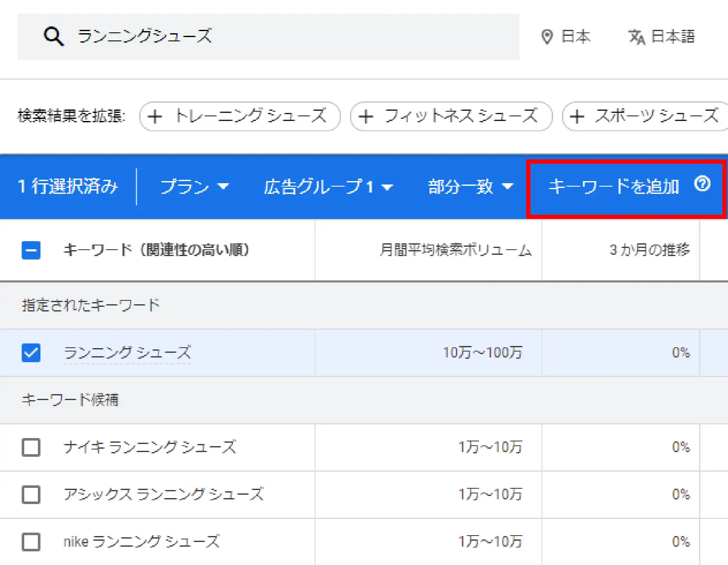Select the 日本 location setting
The width and height of the screenshot is (728, 565).
(566, 37)
